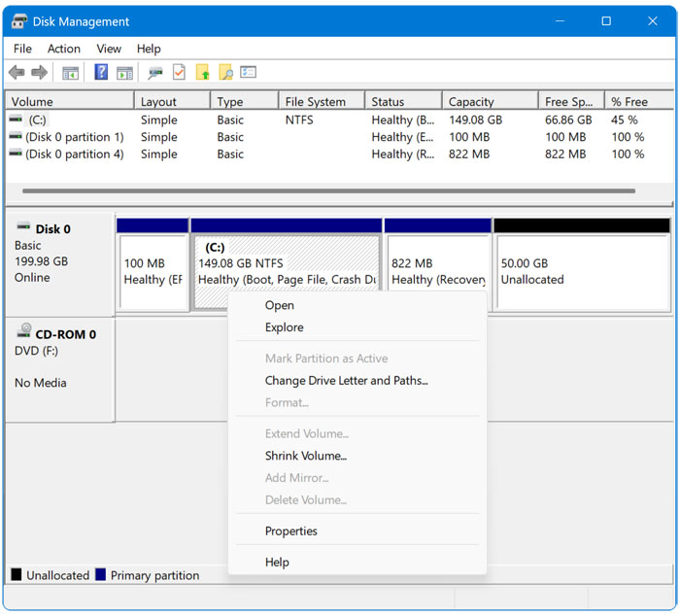Click the Disk Management title bar icon
This screenshot has width=680, height=616.
[x=19, y=21]
